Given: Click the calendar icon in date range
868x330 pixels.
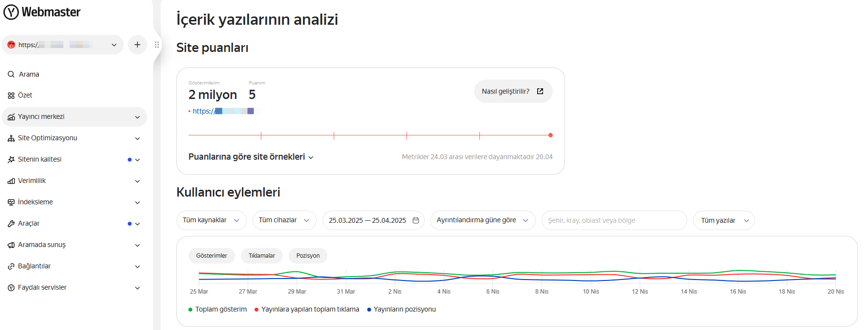Looking at the screenshot, I should pos(416,220).
